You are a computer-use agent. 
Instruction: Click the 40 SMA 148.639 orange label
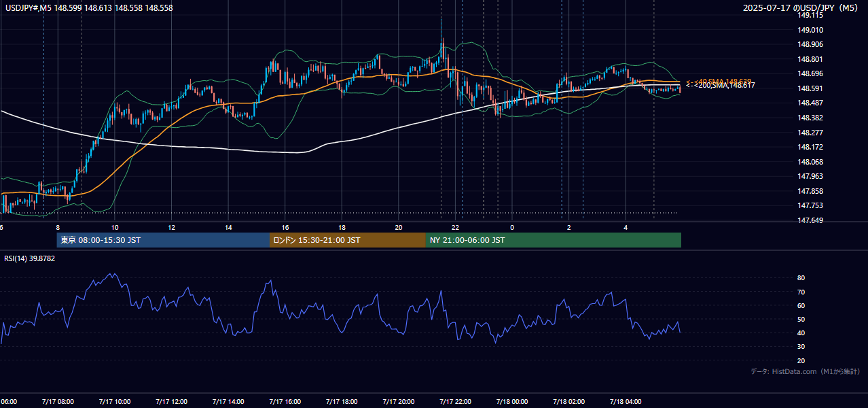pos(719,81)
